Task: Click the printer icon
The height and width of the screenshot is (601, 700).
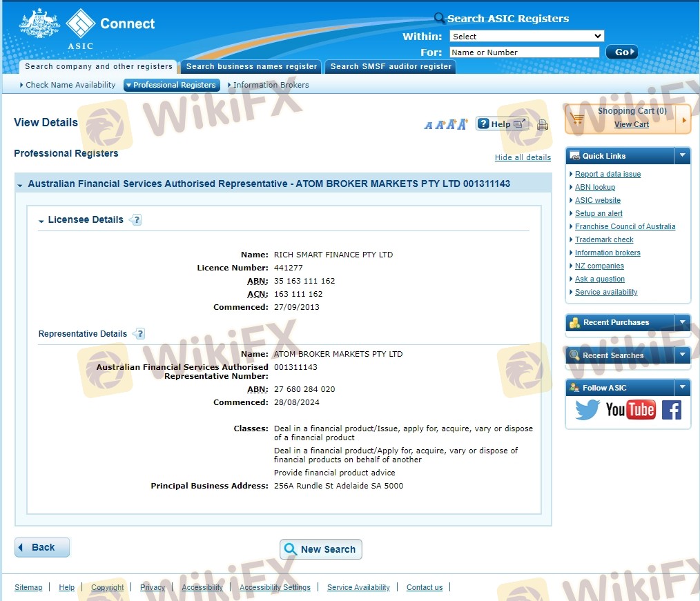Action: [x=543, y=125]
